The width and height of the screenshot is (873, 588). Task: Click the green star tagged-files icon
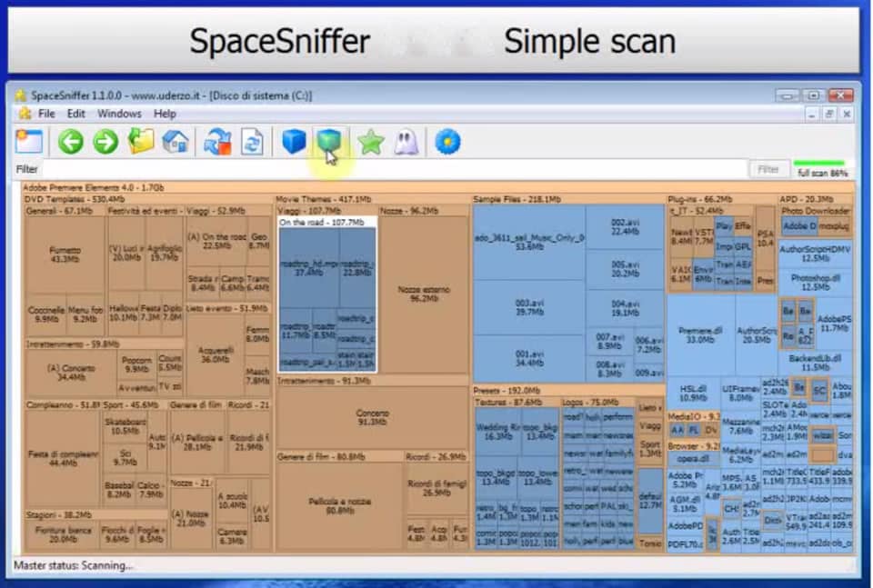coord(370,142)
